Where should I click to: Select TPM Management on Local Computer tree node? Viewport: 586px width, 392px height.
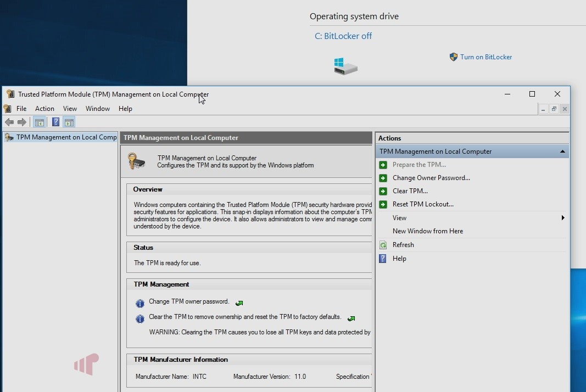66,137
